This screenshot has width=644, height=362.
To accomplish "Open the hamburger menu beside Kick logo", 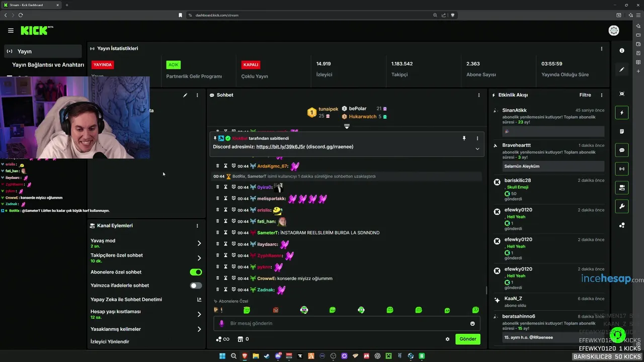I will [11, 31].
